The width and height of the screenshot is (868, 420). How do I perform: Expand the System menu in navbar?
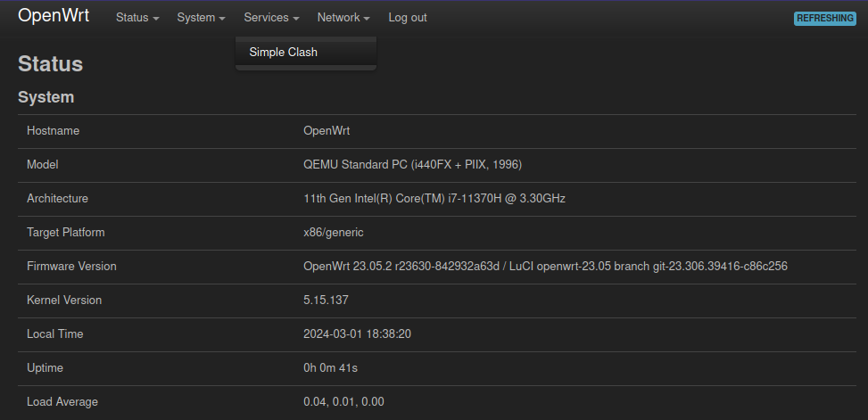coord(201,18)
